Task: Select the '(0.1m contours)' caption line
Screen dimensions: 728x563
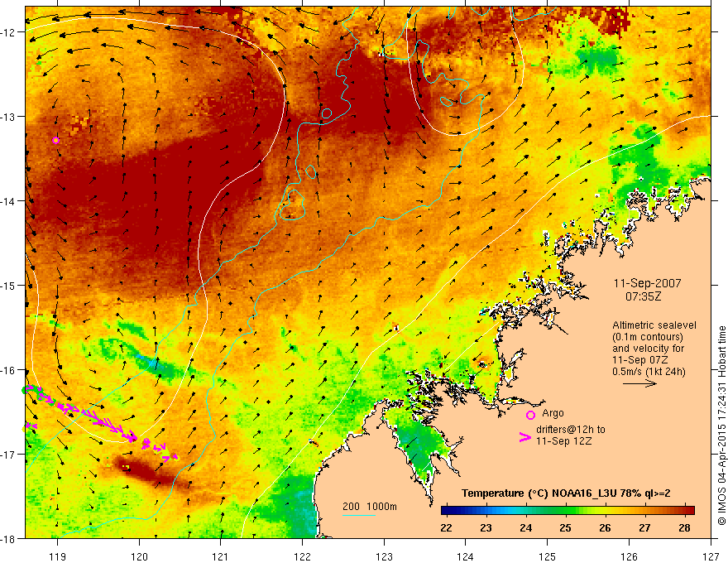Action: (x=647, y=337)
